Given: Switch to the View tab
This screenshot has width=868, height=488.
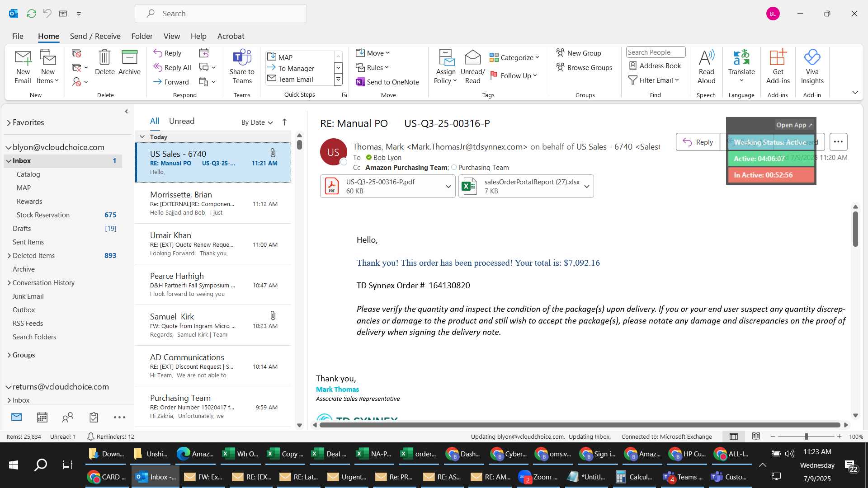Looking at the screenshot, I should click(x=171, y=36).
